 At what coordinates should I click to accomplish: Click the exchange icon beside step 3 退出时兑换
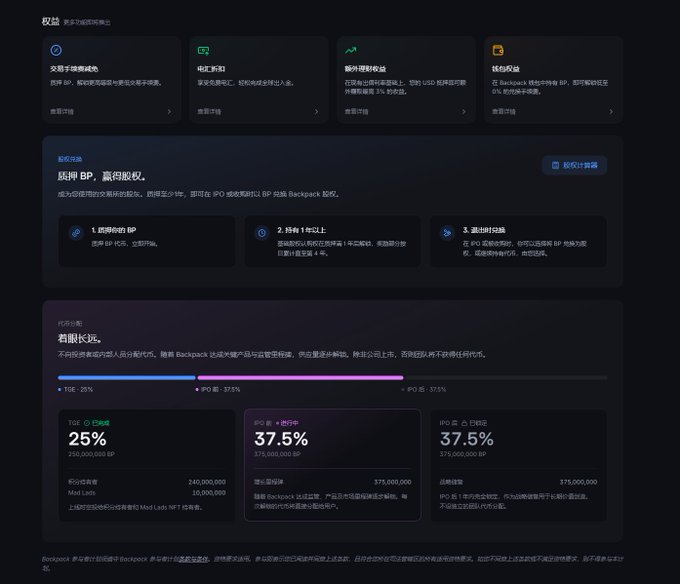click(x=447, y=233)
